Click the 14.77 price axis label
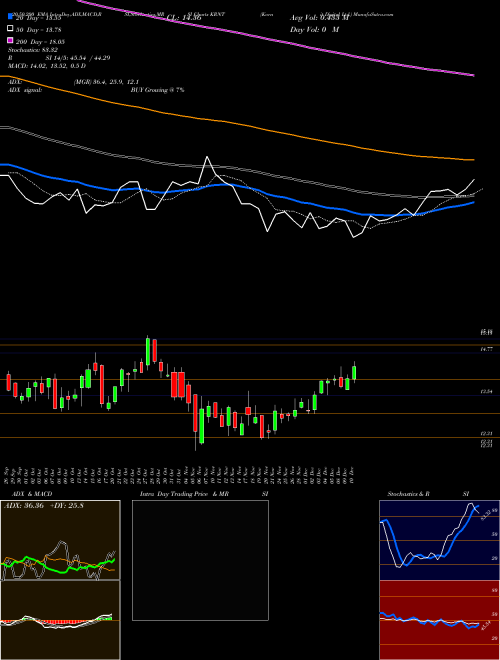The width and height of the screenshot is (500, 660). 487,349
